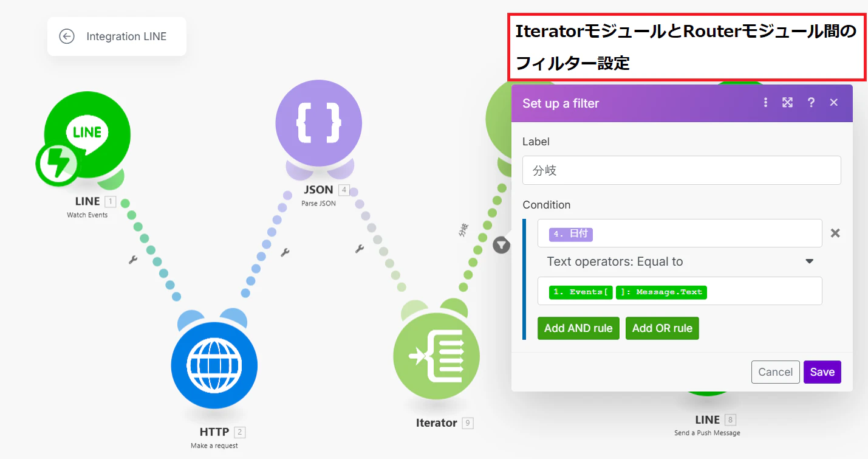Viewport: 868px width, 459px height.
Task: Click the number 4 badge beside JSON
Action: coord(344,190)
